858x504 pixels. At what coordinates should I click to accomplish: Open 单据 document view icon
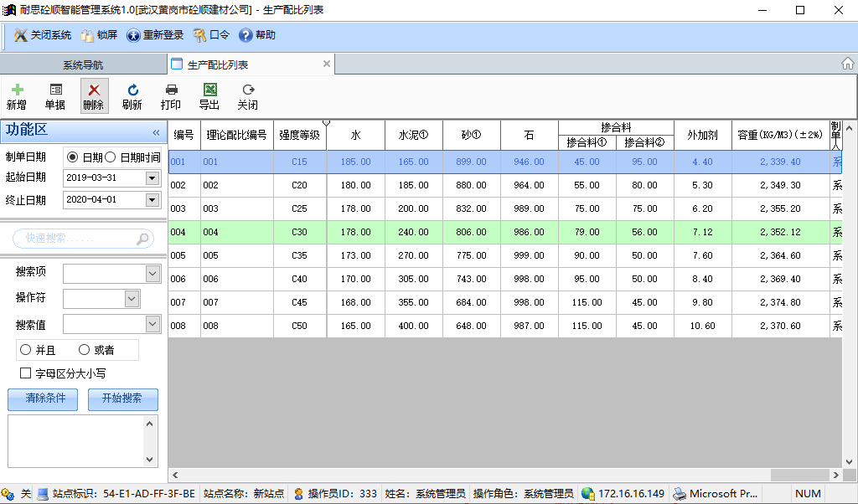coord(55,90)
